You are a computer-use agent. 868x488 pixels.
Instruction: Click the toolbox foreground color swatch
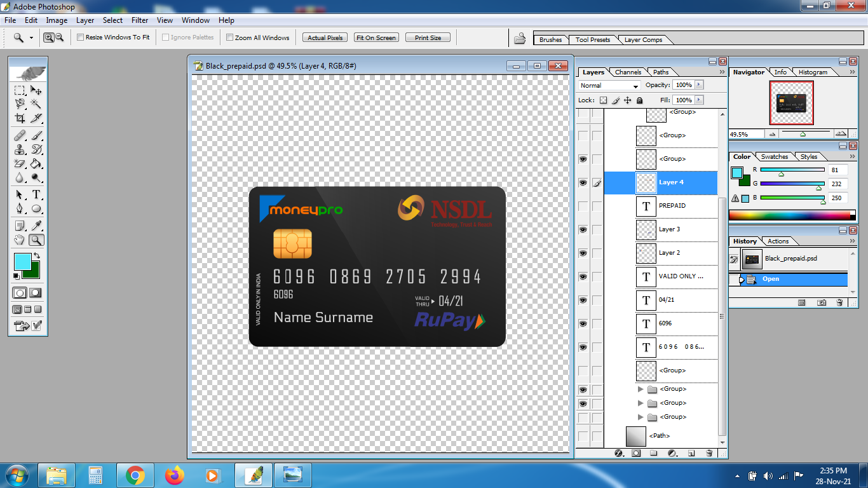pos(22,261)
